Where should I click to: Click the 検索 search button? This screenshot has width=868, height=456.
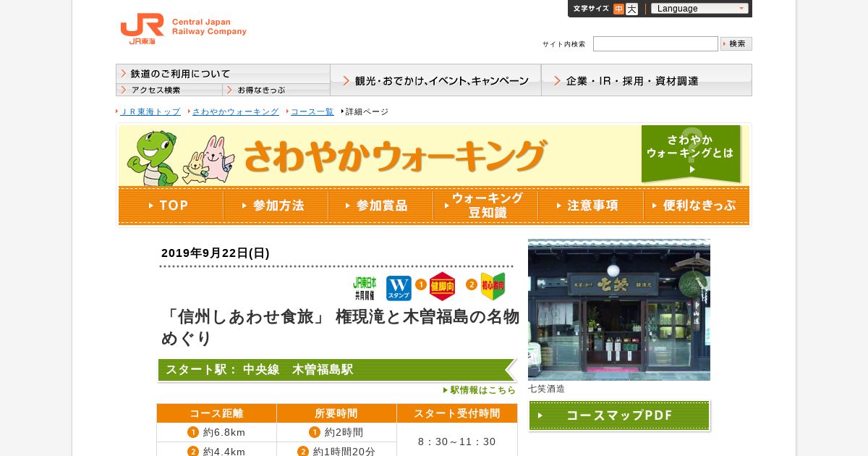736,44
